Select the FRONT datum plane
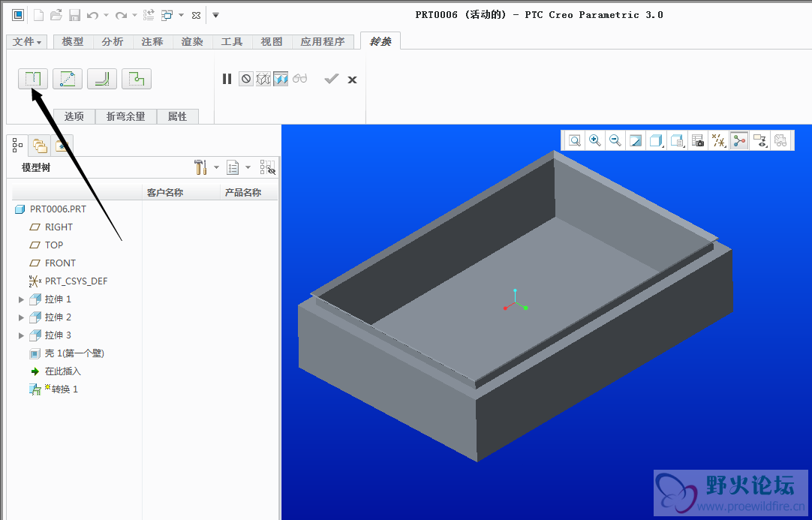This screenshot has width=812, height=520. (x=53, y=263)
